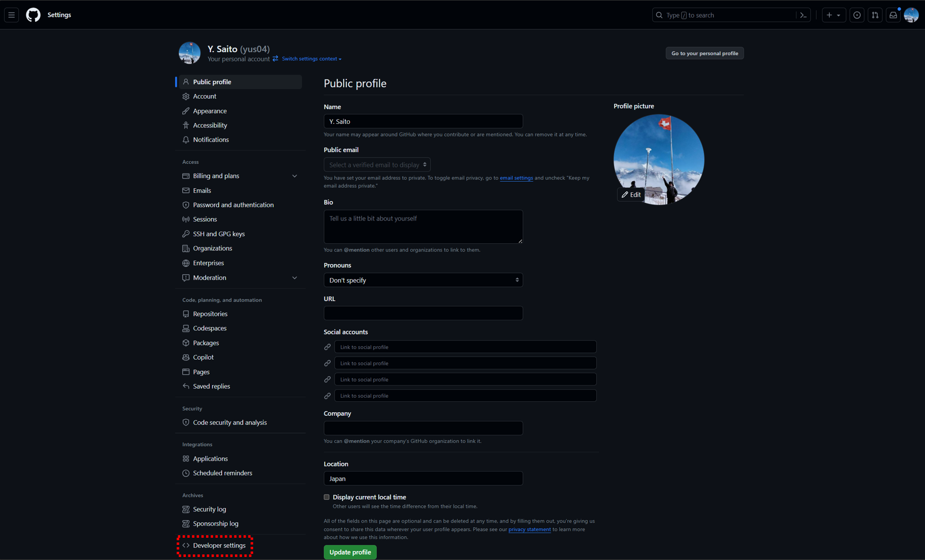Open Switch settings context dropdown

[311, 59]
